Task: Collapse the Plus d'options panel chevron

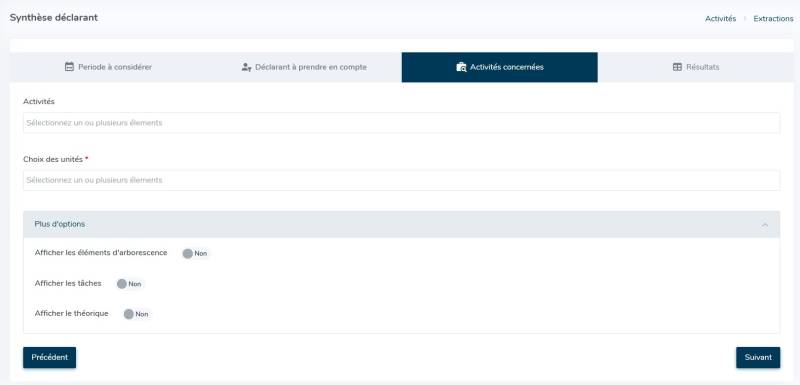Action: click(765, 224)
